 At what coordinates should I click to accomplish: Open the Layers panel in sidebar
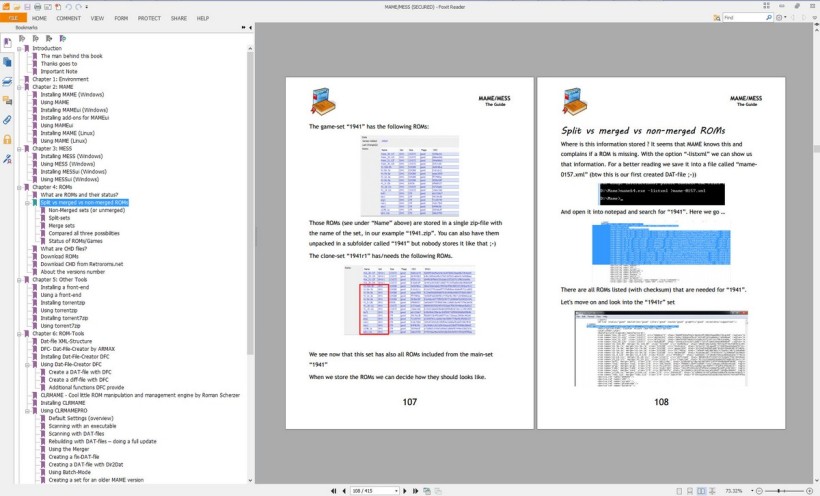pos(7,81)
